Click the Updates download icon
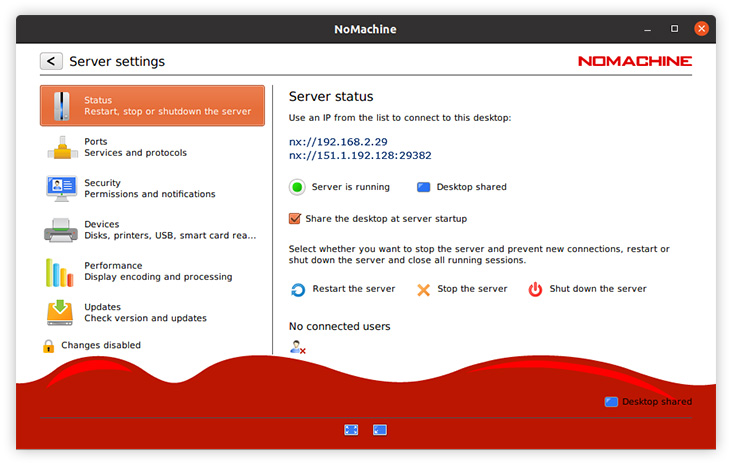730x466 pixels. click(61, 313)
